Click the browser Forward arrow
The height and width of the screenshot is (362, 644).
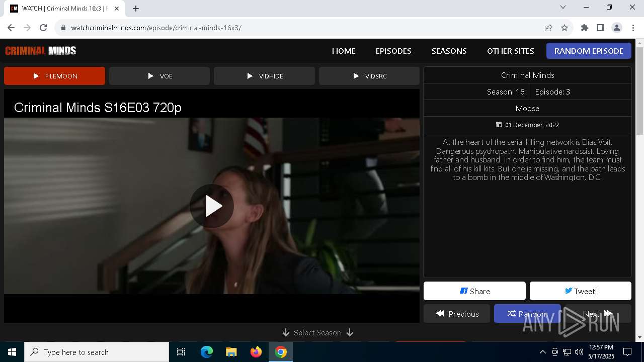tap(27, 28)
